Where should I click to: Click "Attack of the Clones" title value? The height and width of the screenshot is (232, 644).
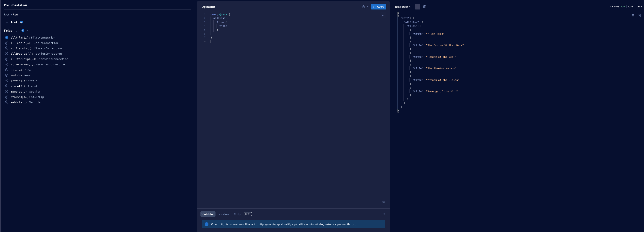[443, 80]
